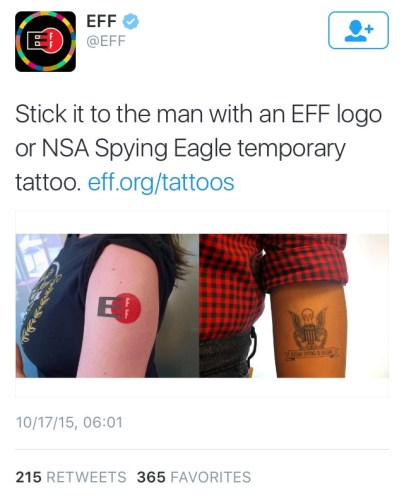Click the tweet text "Stick it to the man"

click(108, 114)
